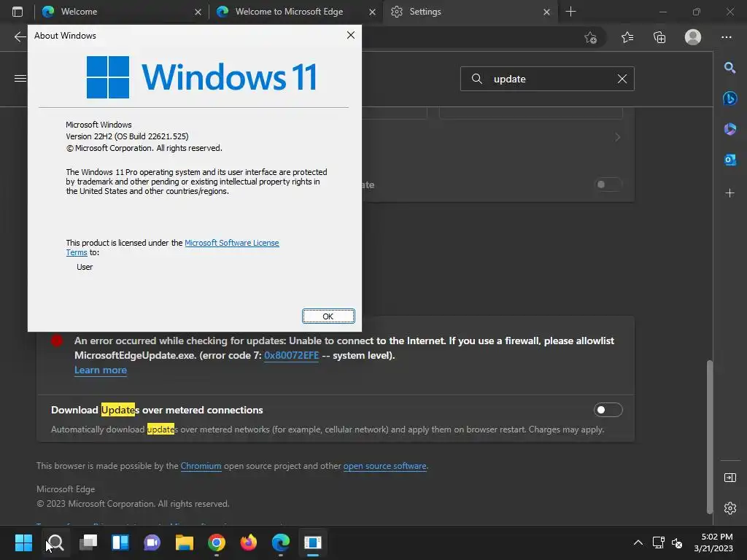Show hidden system tray icons

pyautogui.click(x=638, y=542)
